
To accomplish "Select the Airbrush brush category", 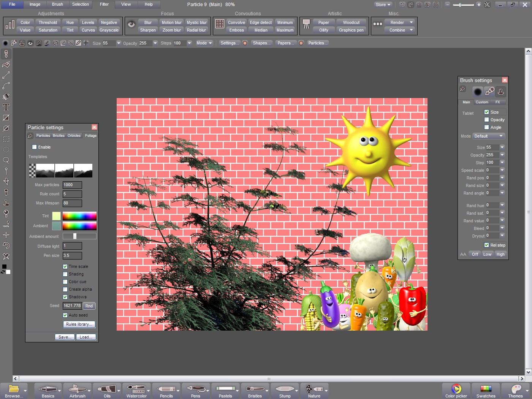I will click(77, 391).
